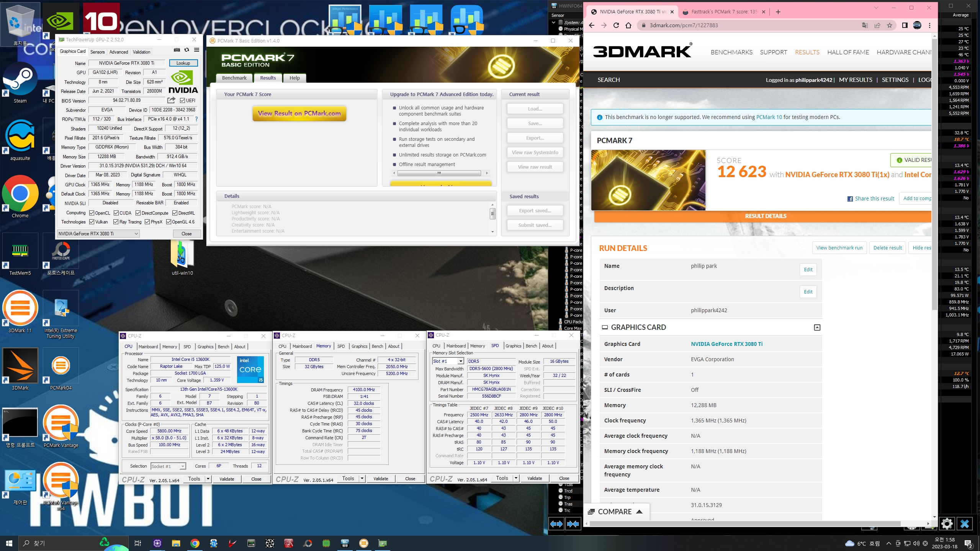Image resolution: width=980 pixels, height=551 pixels.
Task: Bookmark this page with the star icon
Action: 889,25
